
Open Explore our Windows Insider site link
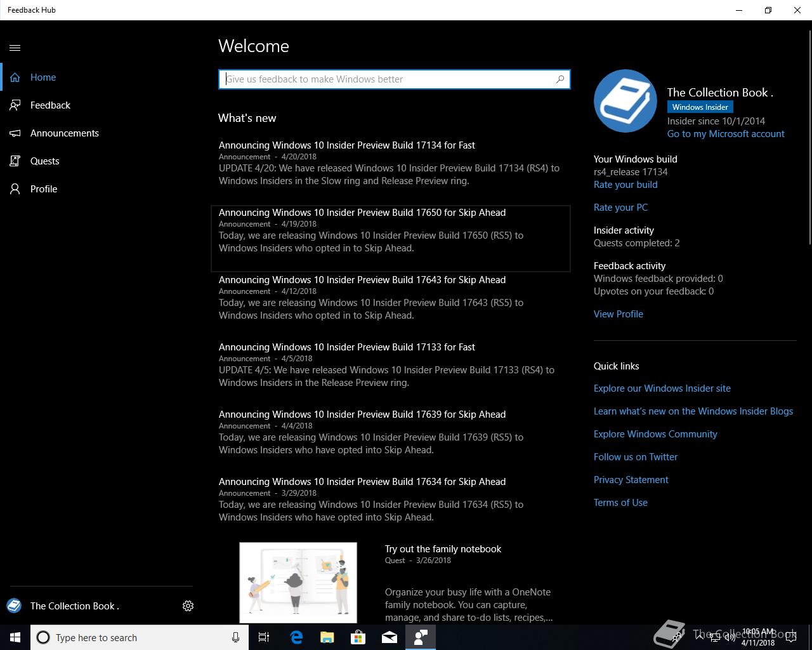pyautogui.click(x=662, y=388)
